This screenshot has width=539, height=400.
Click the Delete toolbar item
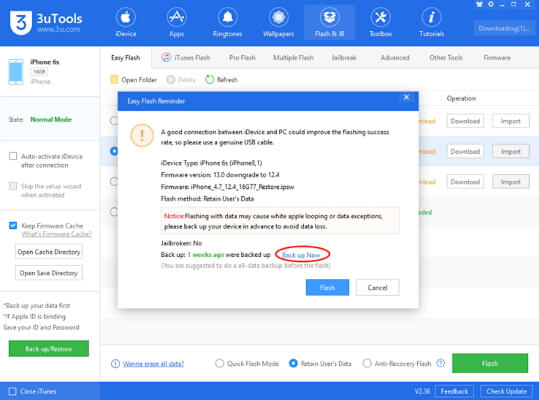click(181, 80)
